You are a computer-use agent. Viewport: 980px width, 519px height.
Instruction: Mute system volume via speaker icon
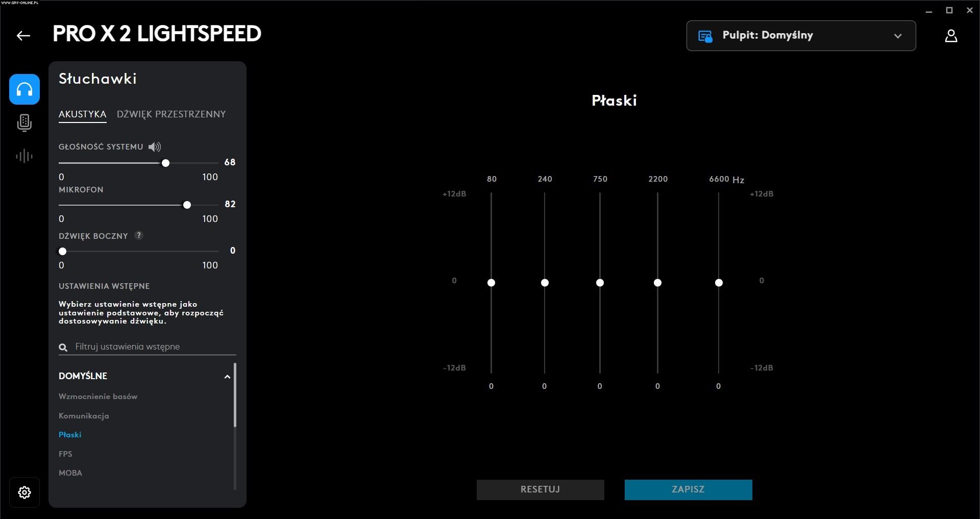pyautogui.click(x=155, y=147)
